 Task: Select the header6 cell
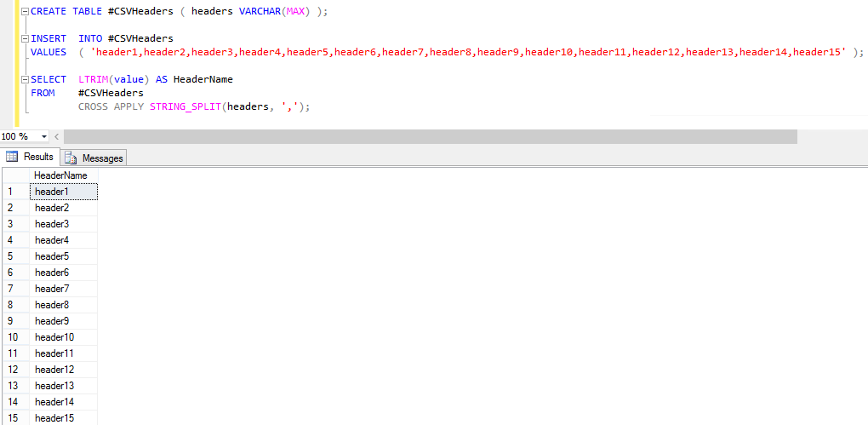coord(63,272)
